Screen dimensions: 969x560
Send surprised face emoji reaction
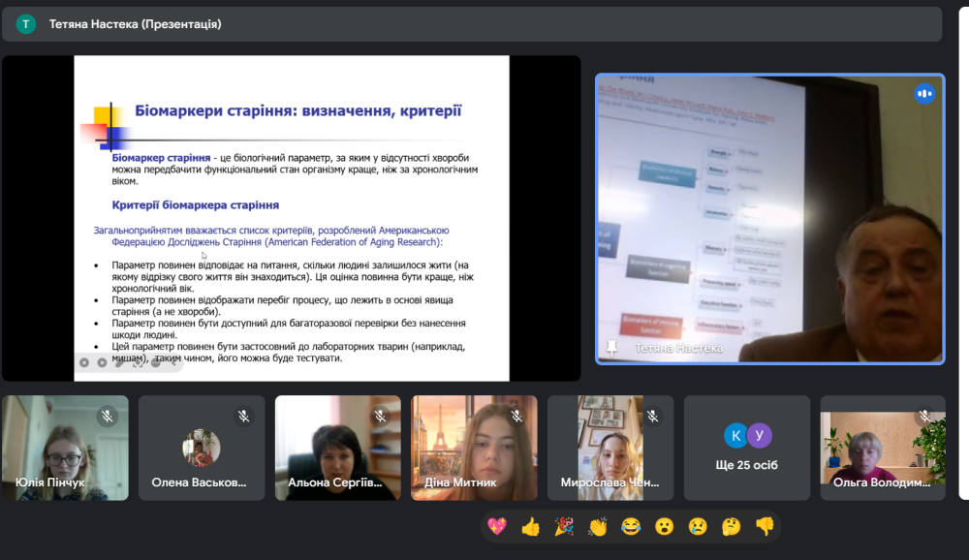(x=665, y=527)
